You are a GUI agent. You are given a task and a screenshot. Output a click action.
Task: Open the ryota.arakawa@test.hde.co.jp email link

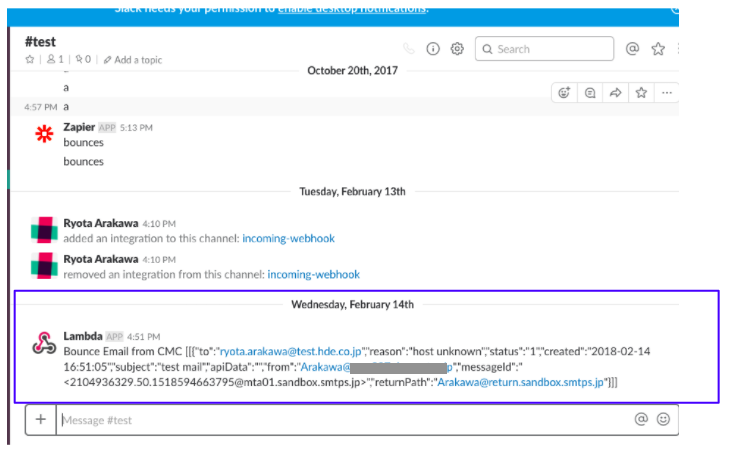[290, 352]
